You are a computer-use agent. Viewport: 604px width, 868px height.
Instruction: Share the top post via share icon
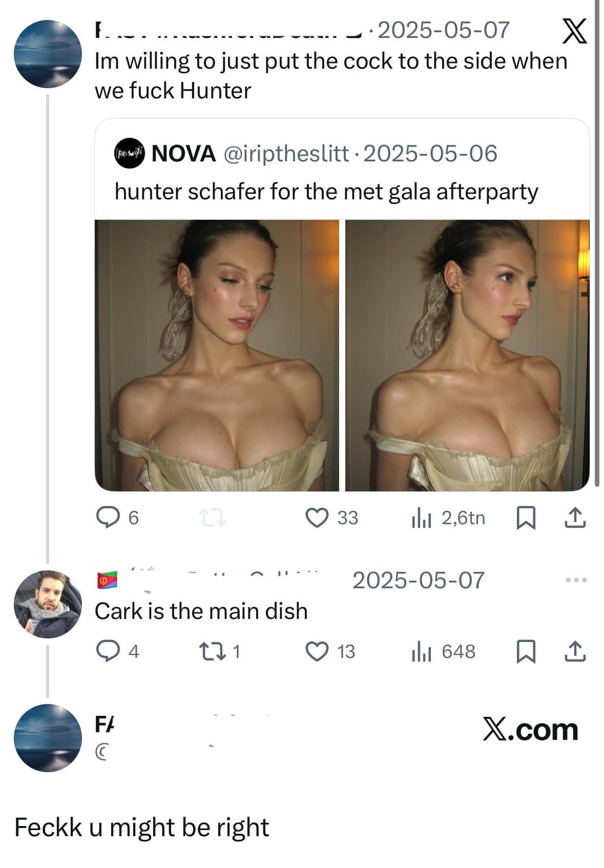[575, 518]
